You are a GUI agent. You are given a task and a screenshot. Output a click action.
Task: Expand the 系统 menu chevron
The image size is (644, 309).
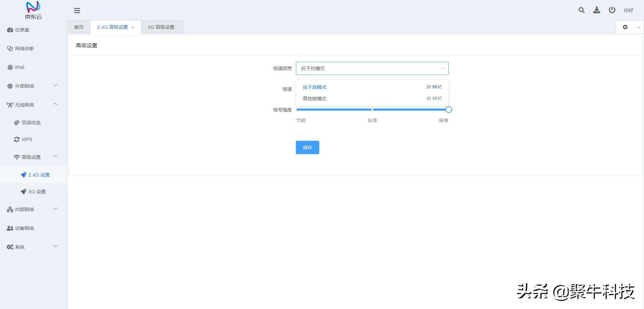coord(56,246)
